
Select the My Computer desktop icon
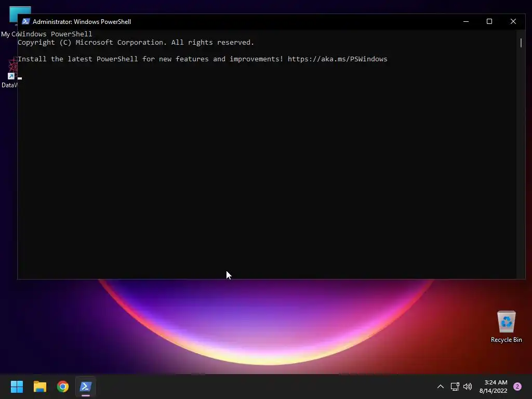(9, 22)
